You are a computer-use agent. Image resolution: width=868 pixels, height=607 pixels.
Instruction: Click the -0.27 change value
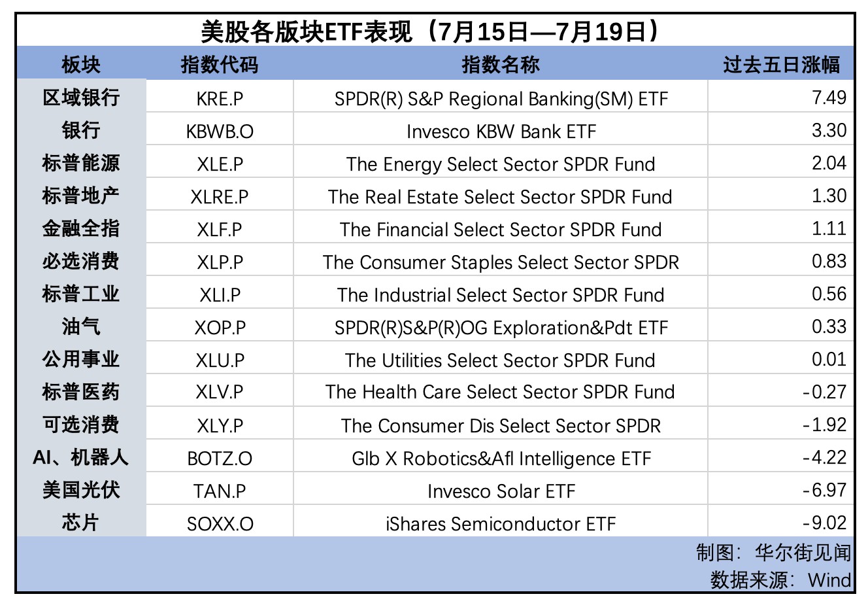(825, 392)
